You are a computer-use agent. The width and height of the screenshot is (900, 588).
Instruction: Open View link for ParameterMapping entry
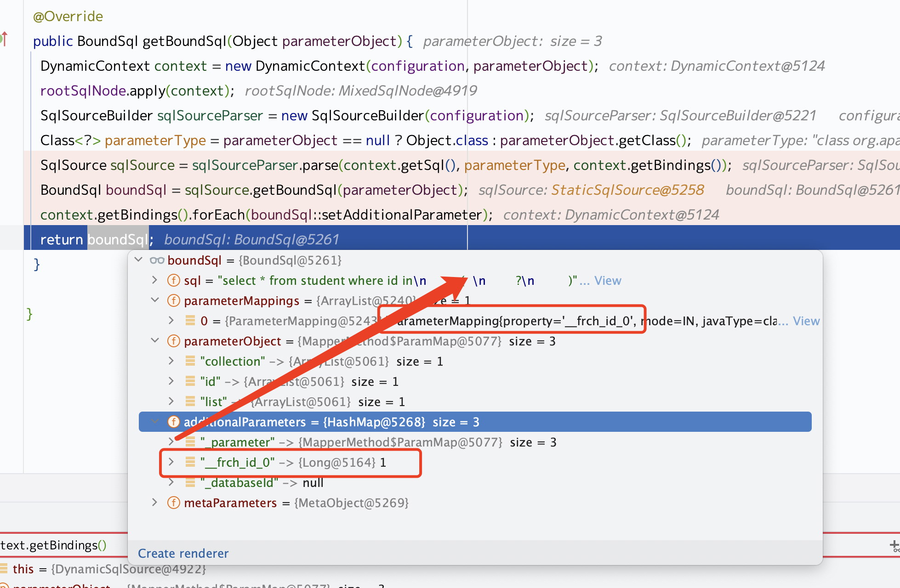[806, 321]
